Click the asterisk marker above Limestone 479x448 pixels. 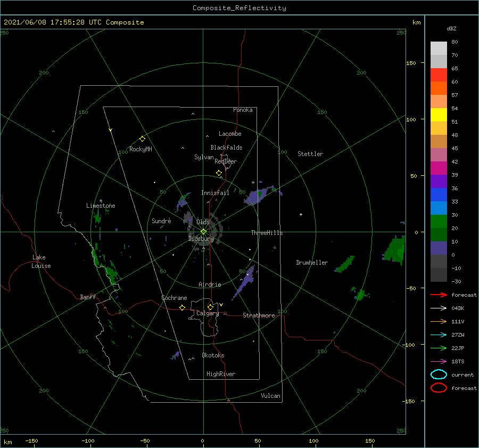click(x=101, y=201)
